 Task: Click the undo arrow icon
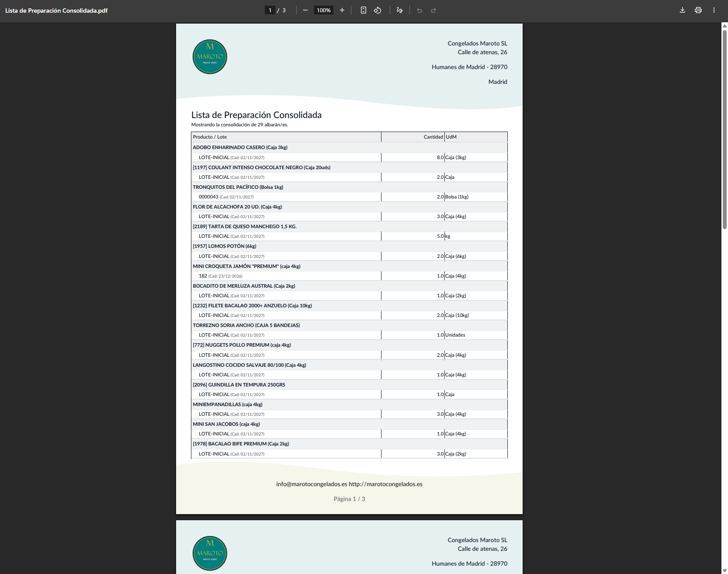(x=419, y=10)
